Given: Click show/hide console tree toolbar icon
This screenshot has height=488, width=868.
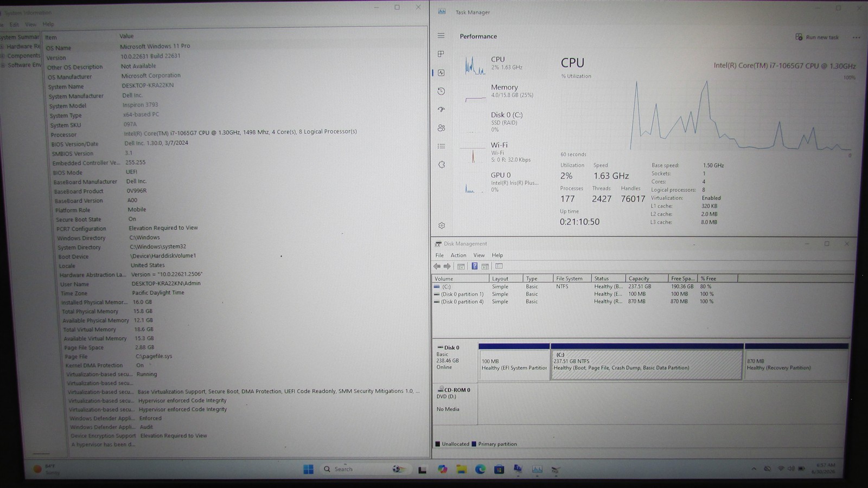Looking at the screenshot, I should (461, 266).
